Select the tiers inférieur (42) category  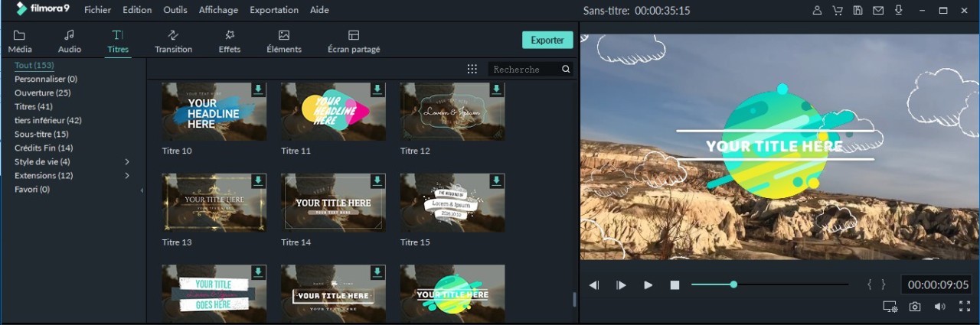click(x=48, y=120)
